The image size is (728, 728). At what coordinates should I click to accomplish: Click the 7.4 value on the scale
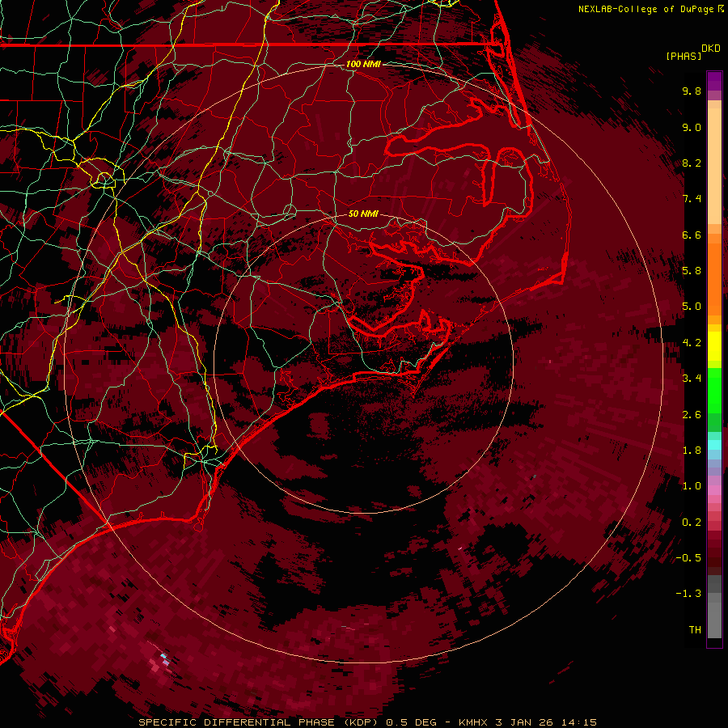(x=692, y=199)
